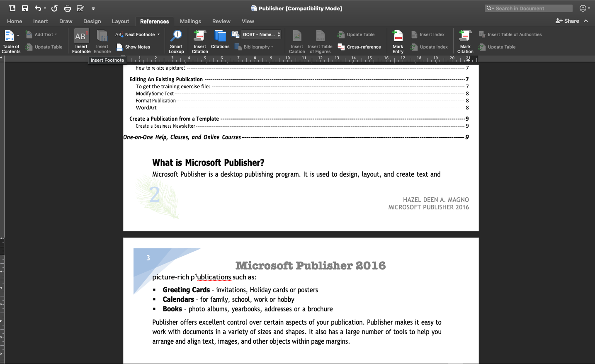
Task: Click Update Table above Cross-reference
Action: coord(356,34)
